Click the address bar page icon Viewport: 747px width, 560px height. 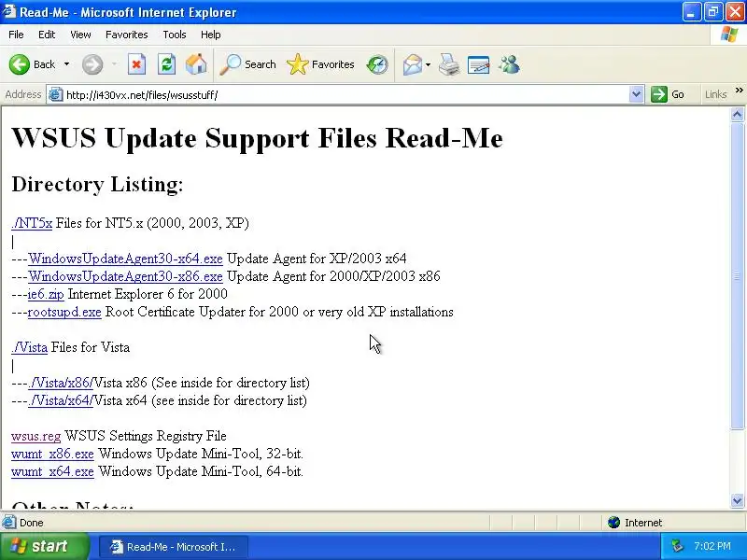(x=56, y=95)
